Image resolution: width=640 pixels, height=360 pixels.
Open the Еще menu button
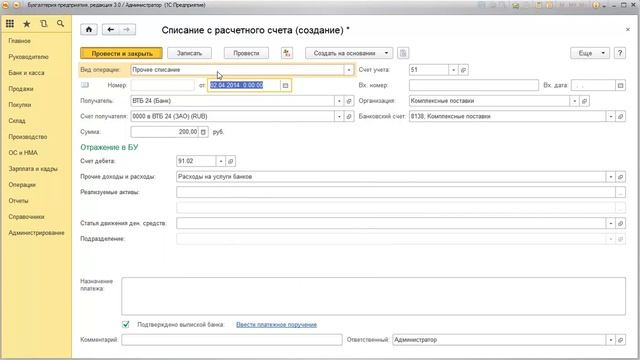tap(589, 53)
